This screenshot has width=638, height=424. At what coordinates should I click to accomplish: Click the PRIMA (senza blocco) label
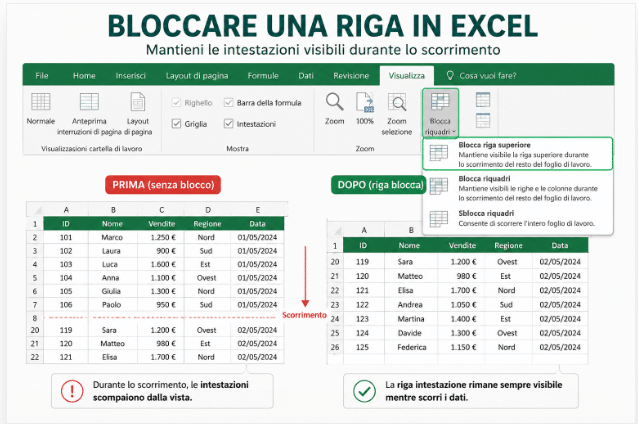coord(163,185)
